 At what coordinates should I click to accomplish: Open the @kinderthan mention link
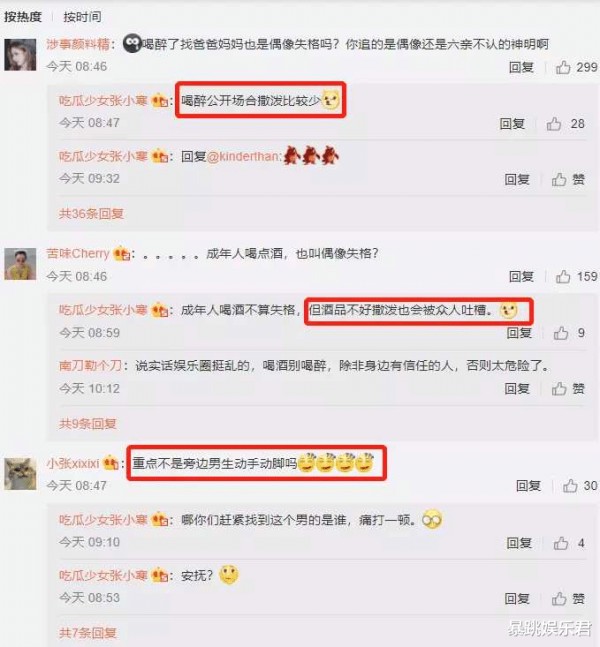coord(244,156)
